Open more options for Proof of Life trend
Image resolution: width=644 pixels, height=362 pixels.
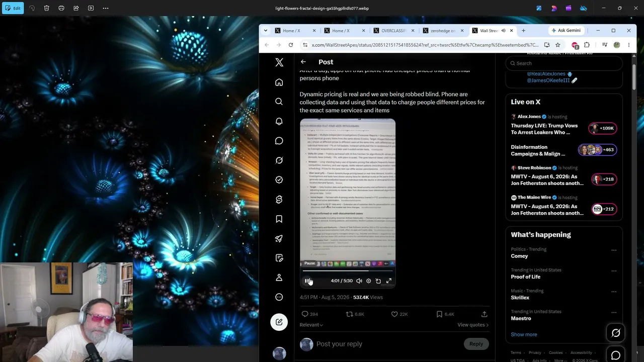(614, 270)
